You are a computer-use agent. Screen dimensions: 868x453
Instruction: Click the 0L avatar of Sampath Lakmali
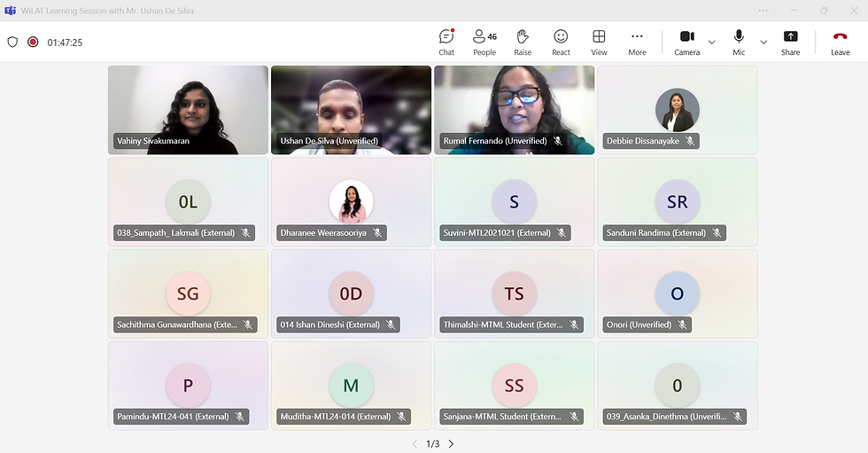tap(188, 201)
